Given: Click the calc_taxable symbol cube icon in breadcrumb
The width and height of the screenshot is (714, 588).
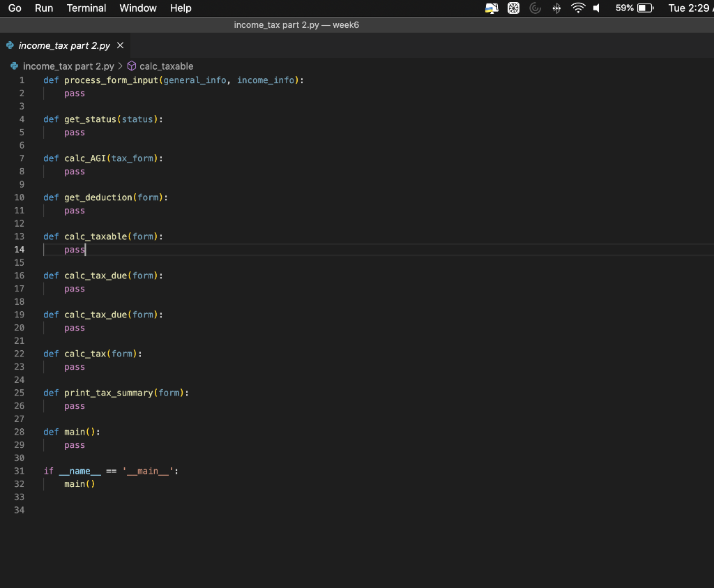Looking at the screenshot, I should (x=132, y=66).
